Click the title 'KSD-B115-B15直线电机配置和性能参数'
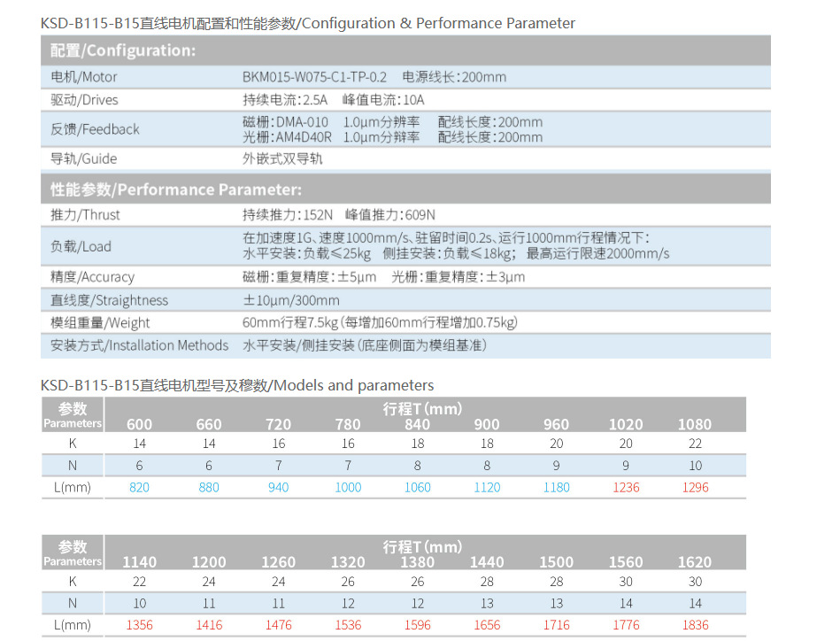The width and height of the screenshot is (840, 641). pos(168,24)
